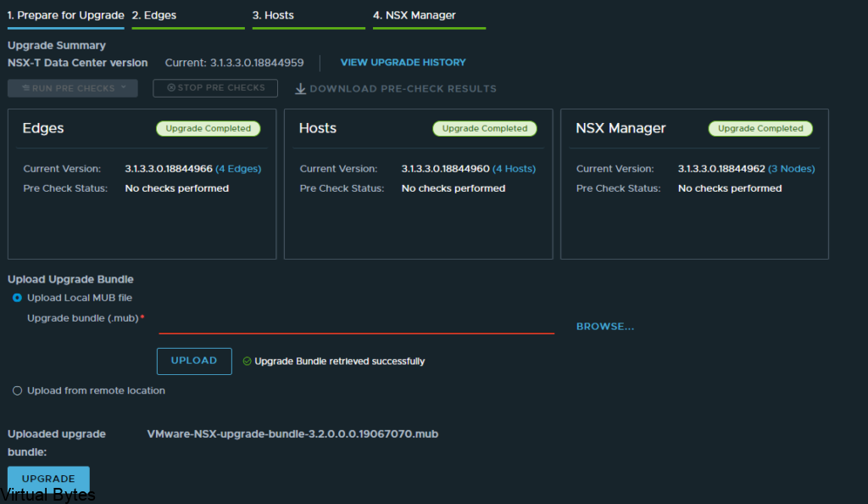Click the Edges Upgrade Completed status badge

point(209,128)
